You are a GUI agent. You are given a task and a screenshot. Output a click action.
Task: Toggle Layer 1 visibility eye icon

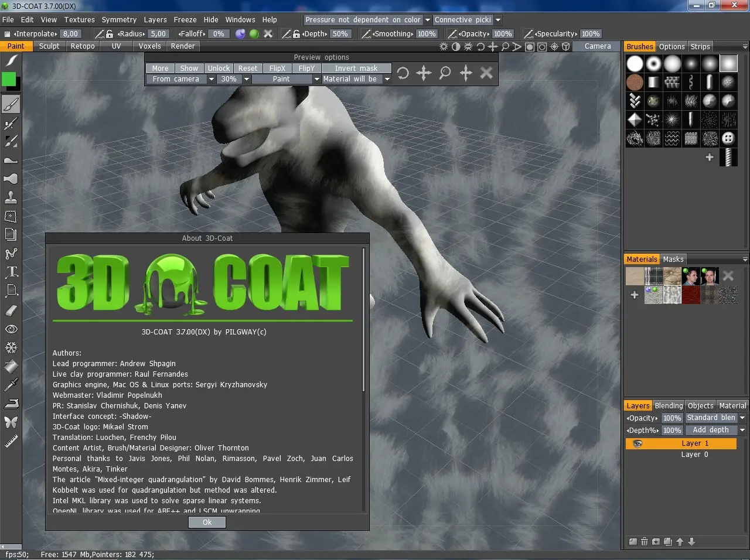coord(637,443)
